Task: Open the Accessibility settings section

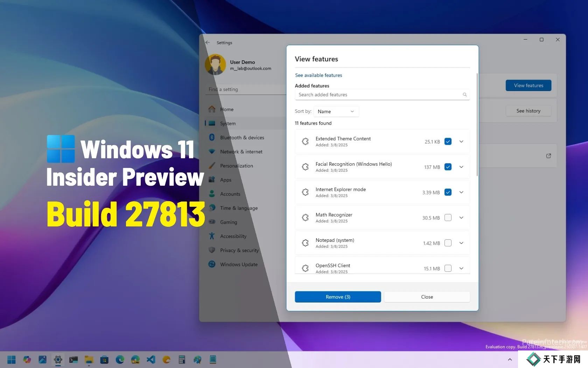Action: tap(233, 236)
